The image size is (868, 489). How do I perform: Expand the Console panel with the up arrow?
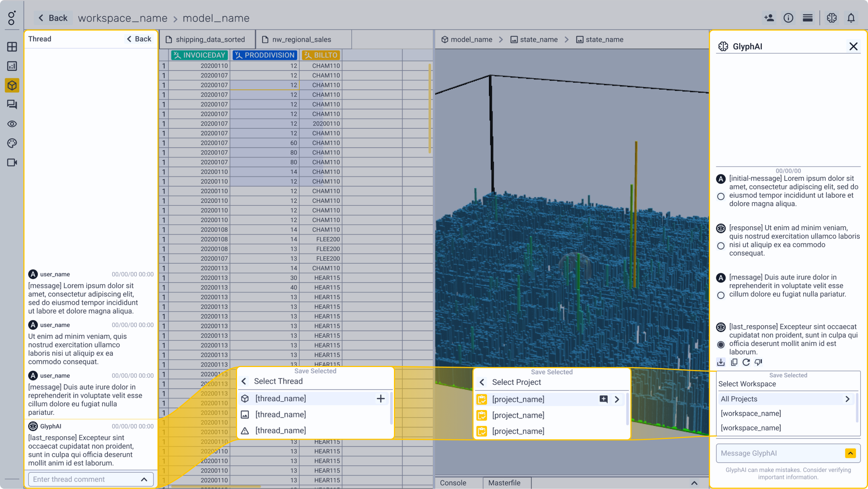[x=694, y=483]
